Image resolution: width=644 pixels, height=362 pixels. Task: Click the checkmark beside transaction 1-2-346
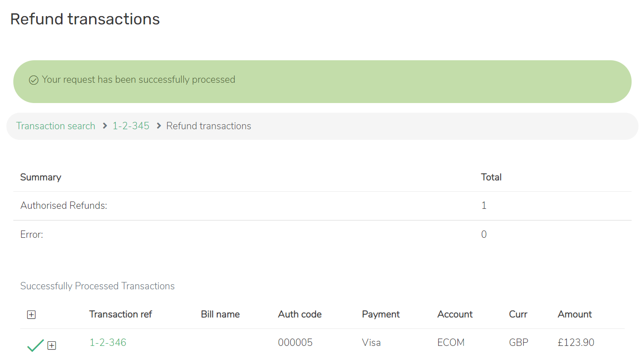(x=35, y=345)
